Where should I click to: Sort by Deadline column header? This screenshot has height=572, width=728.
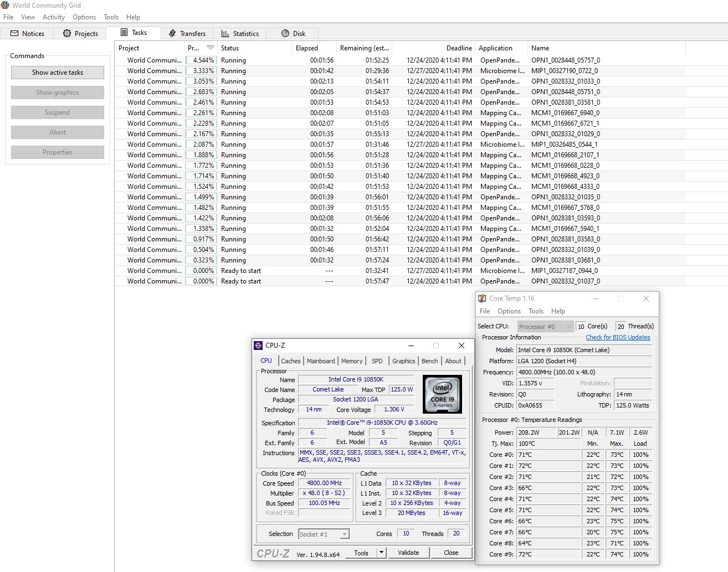[x=434, y=48]
